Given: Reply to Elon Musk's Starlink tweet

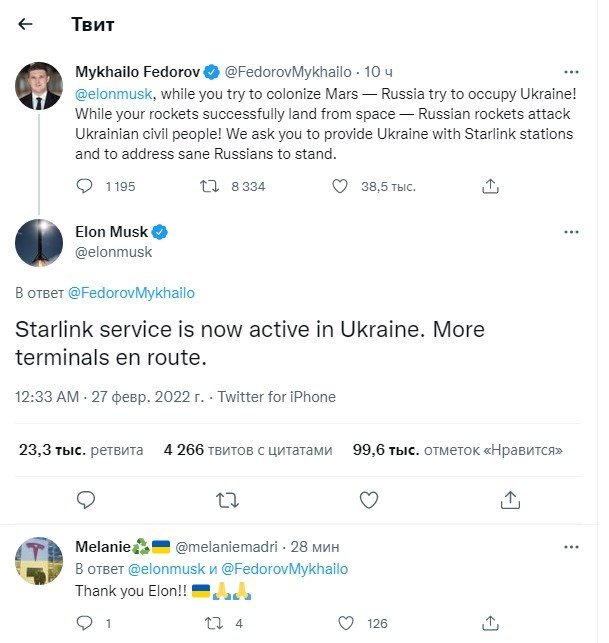Looking at the screenshot, I should 86,498.
